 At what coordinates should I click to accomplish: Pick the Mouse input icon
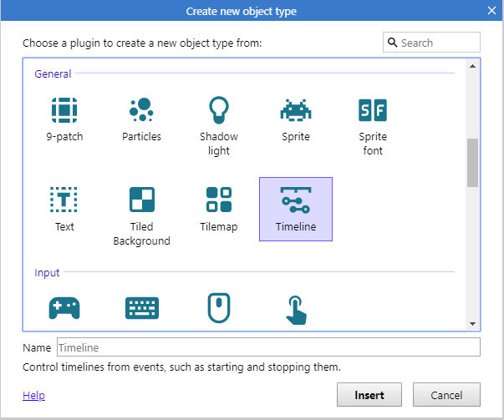click(219, 308)
